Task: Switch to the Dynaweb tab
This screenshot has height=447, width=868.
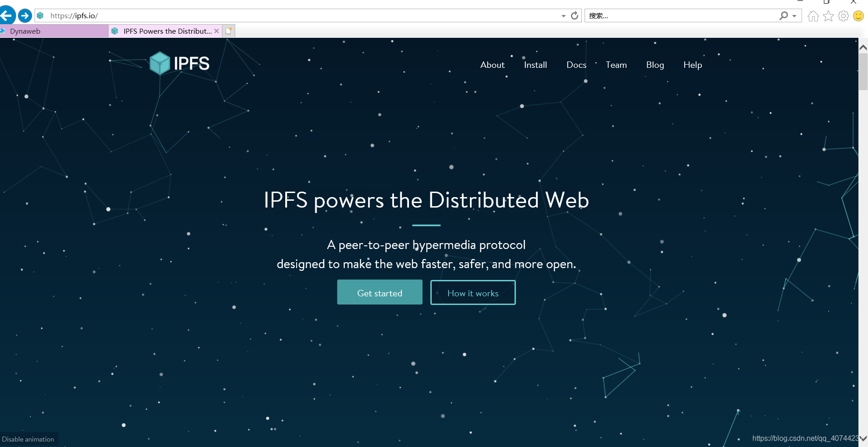Action: pos(54,31)
